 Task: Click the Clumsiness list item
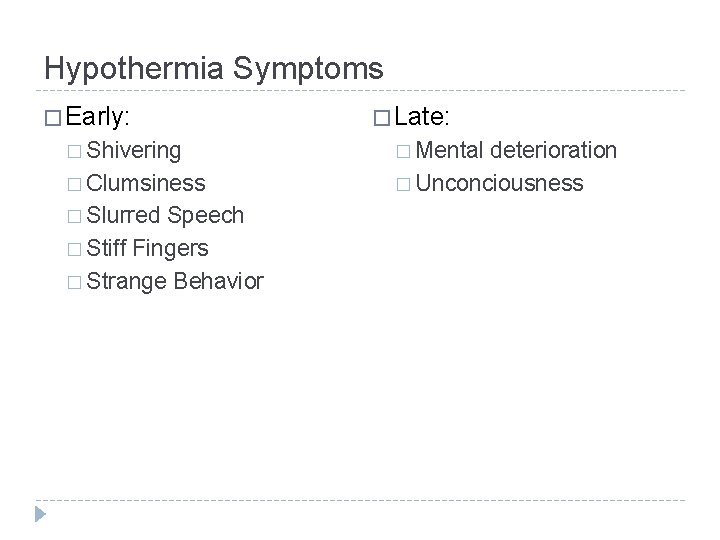(146, 183)
